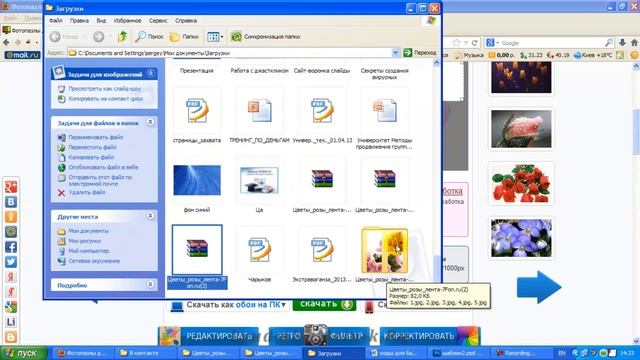
Task: Click Explorer file list scrollbar up arrow
Action: 436,63
